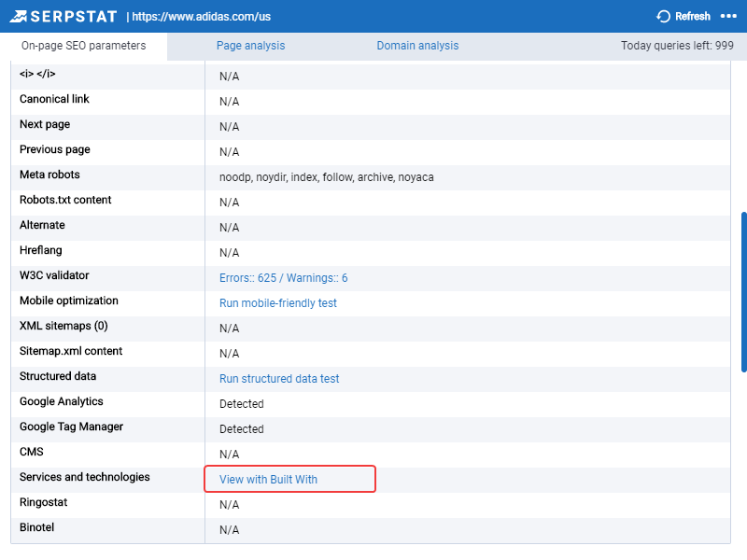Click the N/A value for XML sitemaps

click(x=229, y=329)
